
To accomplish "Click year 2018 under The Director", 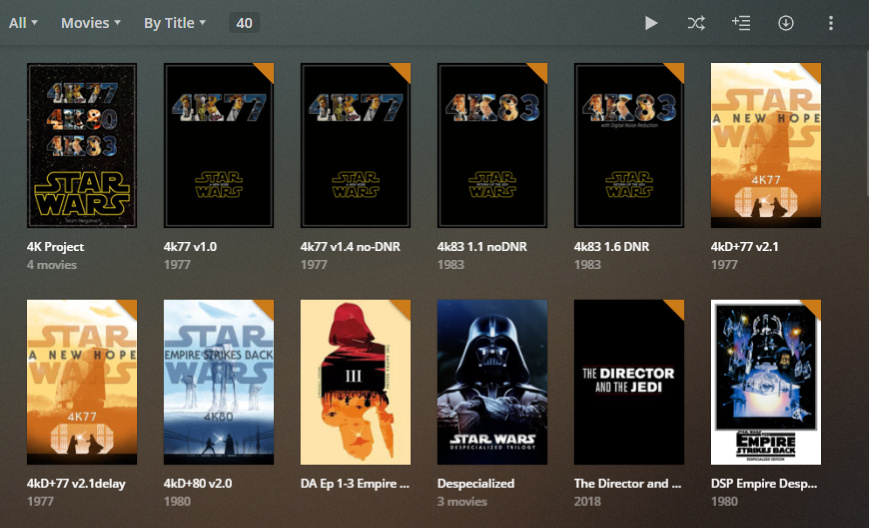I will (x=587, y=501).
